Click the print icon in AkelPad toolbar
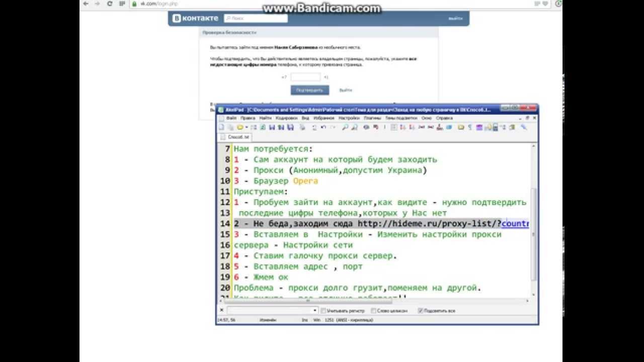 click(302, 128)
